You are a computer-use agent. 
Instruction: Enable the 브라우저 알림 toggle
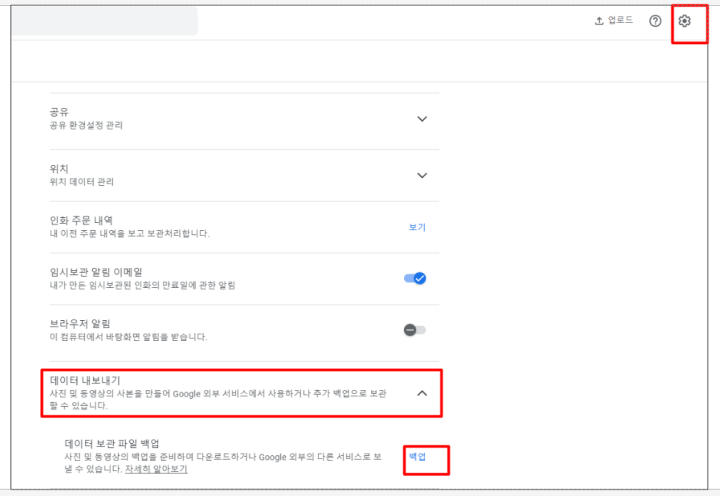click(415, 330)
